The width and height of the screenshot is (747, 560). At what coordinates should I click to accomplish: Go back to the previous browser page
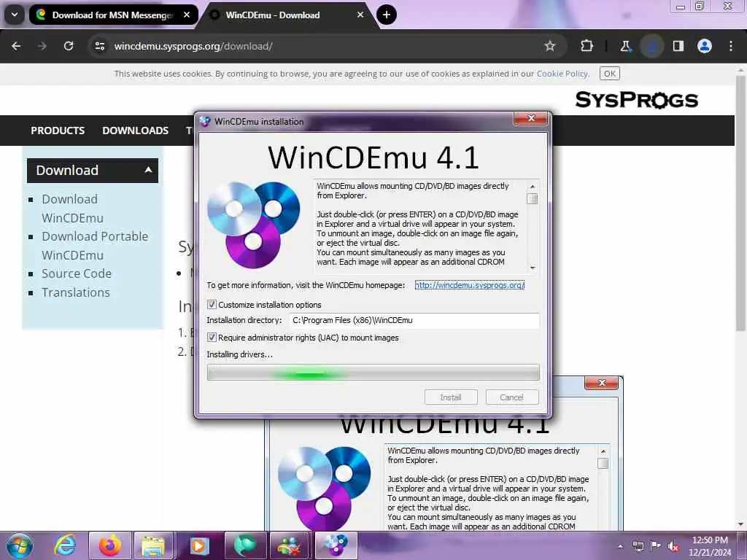(x=16, y=46)
